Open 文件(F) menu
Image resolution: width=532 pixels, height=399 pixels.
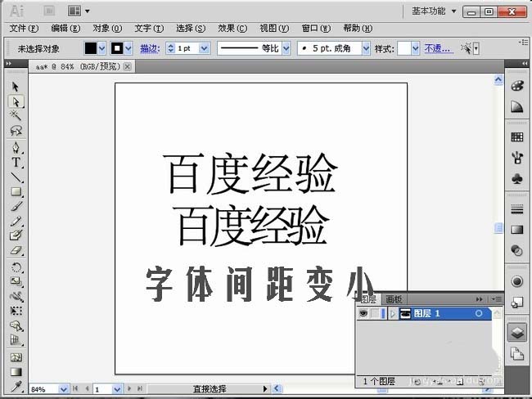(x=24, y=28)
